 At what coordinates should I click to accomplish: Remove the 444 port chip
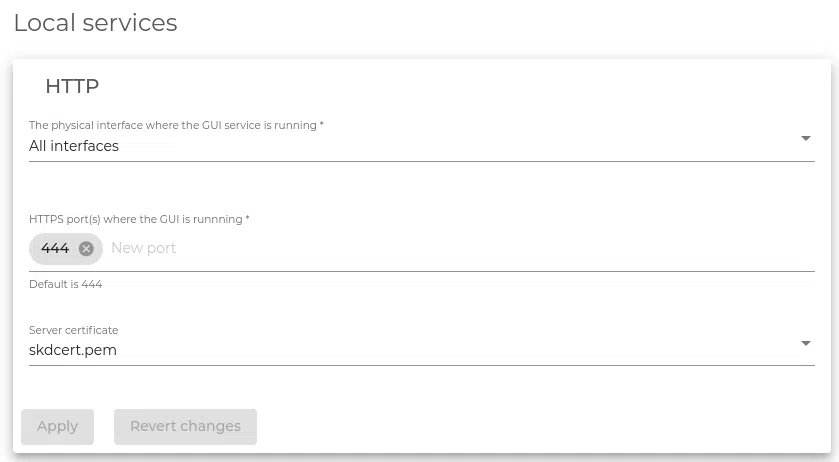point(86,249)
